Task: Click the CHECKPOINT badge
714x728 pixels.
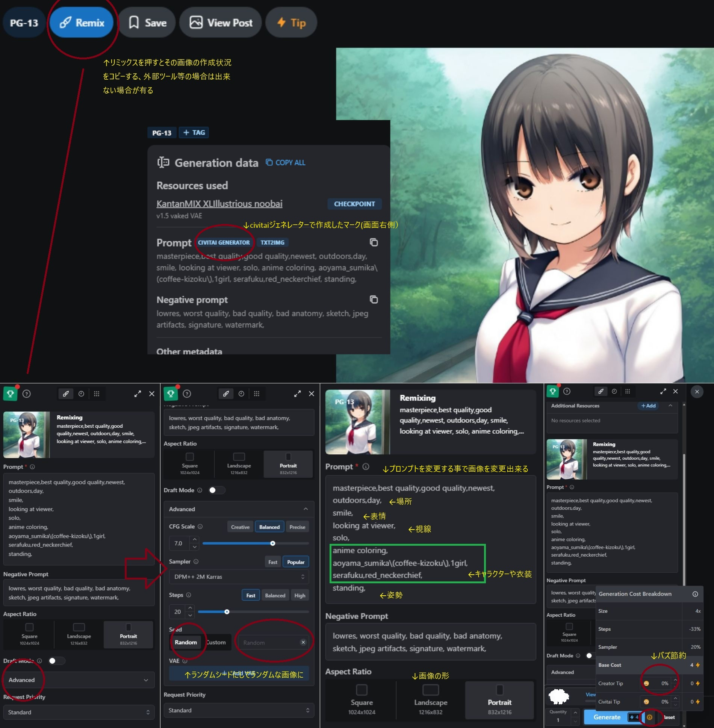Action: point(354,204)
